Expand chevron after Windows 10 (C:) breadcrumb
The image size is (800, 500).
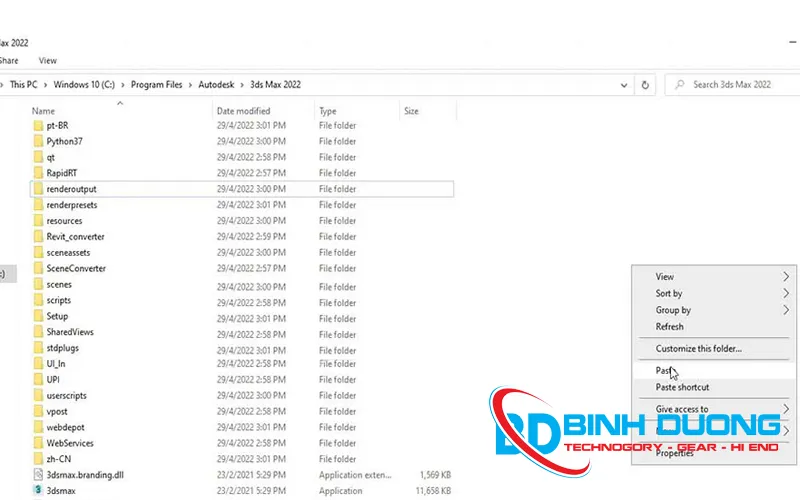point(122,85)
